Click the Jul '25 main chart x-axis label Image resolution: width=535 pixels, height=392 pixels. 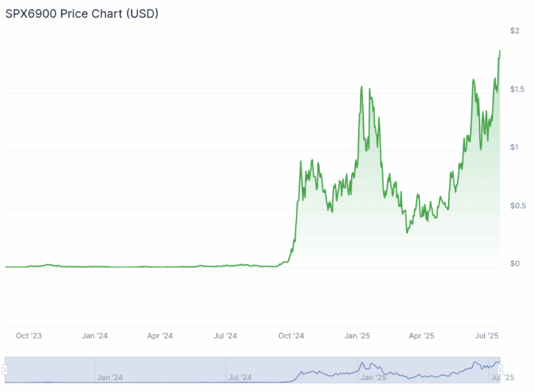click(487, 336)
